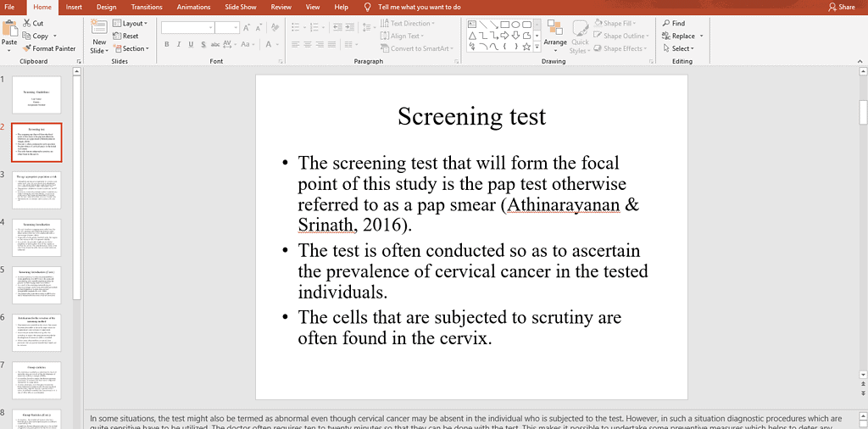This screenshot has height=429, width=868.
Task: Decrease list indent level
Action: (337, 27)
